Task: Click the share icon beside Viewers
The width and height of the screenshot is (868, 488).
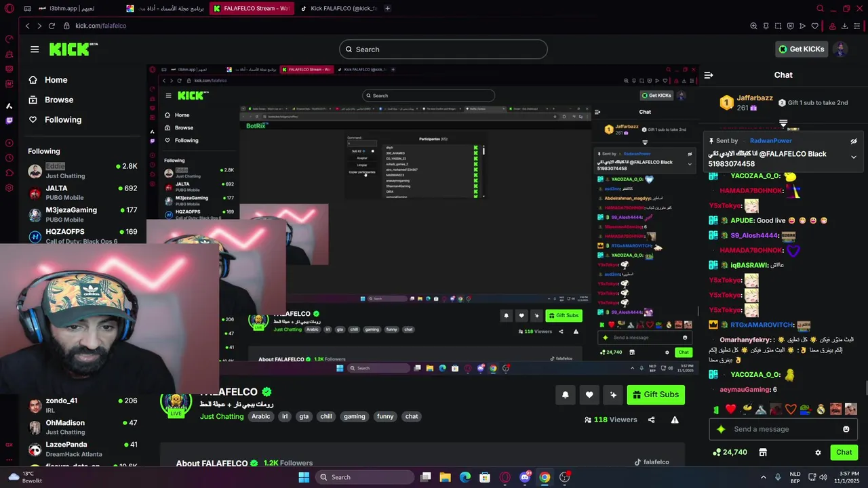Action: coord(651,420)
